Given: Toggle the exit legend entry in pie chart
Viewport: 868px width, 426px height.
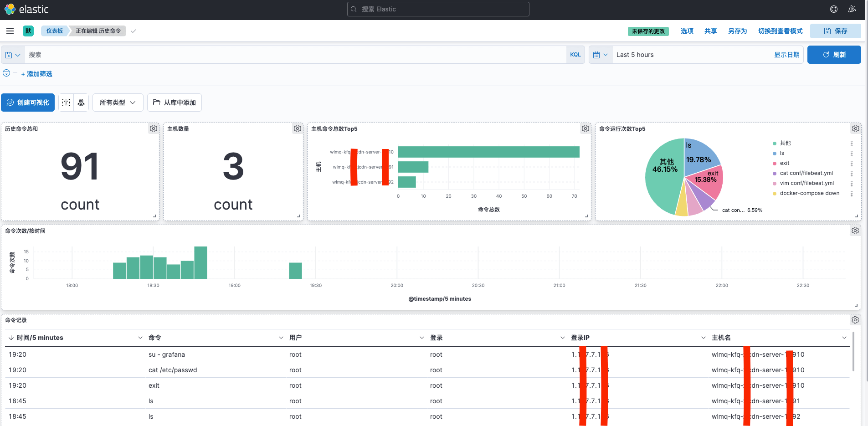Looking at the screenshot, I should [x=784, y=163].
